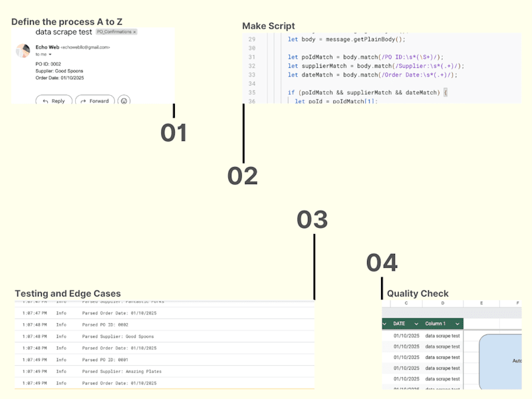Select column D header in spreadsheet

click(x=443, y=303)
